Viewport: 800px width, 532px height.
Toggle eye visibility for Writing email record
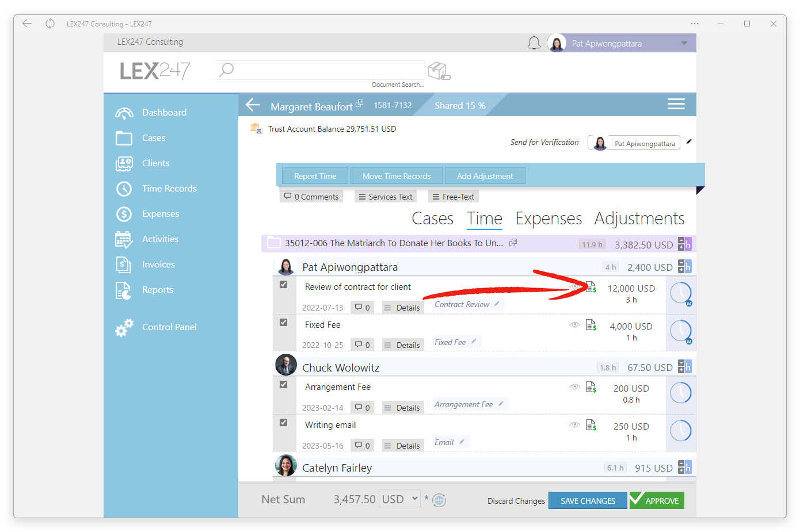574,424
